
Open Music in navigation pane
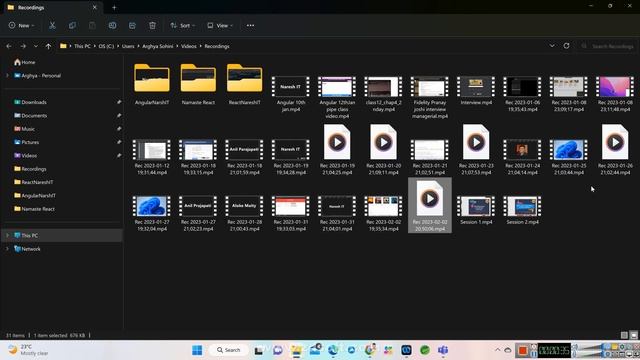[28, 129]
